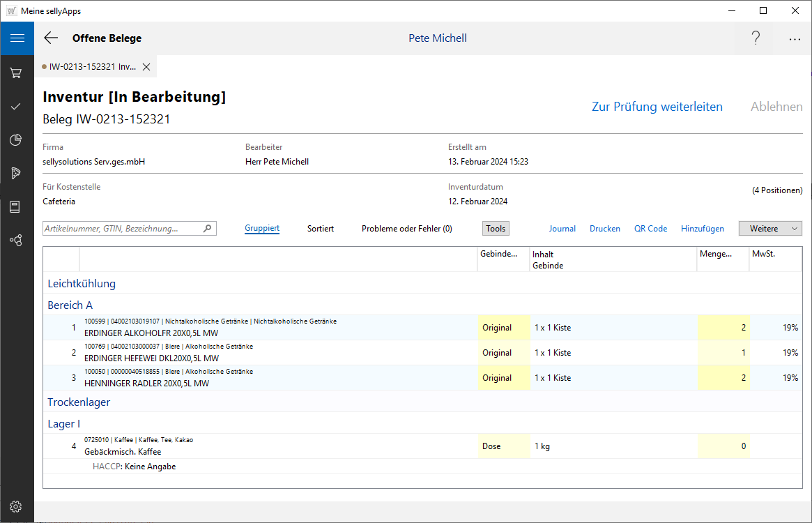Open the pie chart reports icon

(x=16, y=140)
